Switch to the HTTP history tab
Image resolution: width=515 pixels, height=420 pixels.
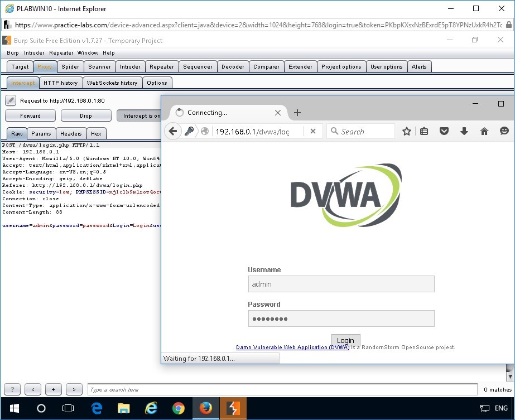click(61, 83)
